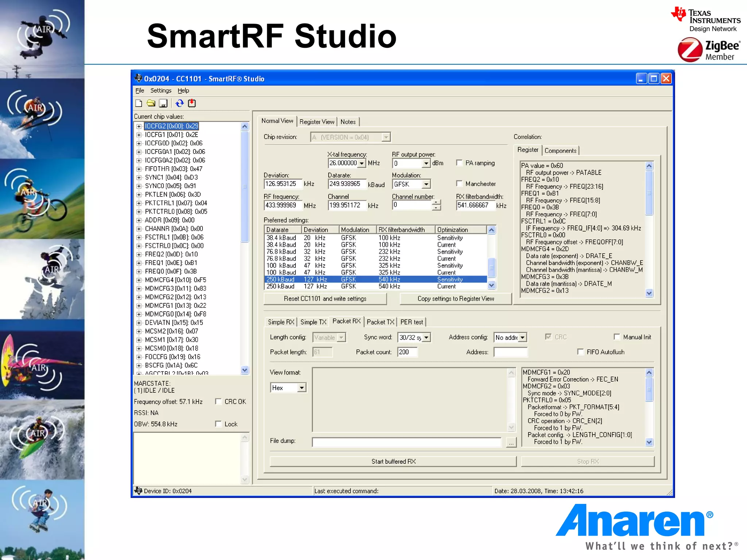Open the RF output power dropdown
This screenshot has height=560, width=747.
pyautogui.click(x=426, y=163)
